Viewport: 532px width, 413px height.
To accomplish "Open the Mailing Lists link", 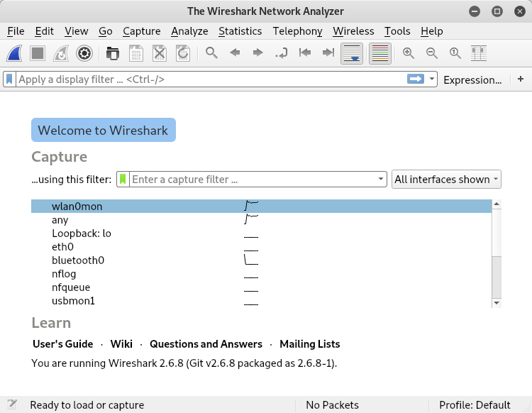I will tap(310, 344).
